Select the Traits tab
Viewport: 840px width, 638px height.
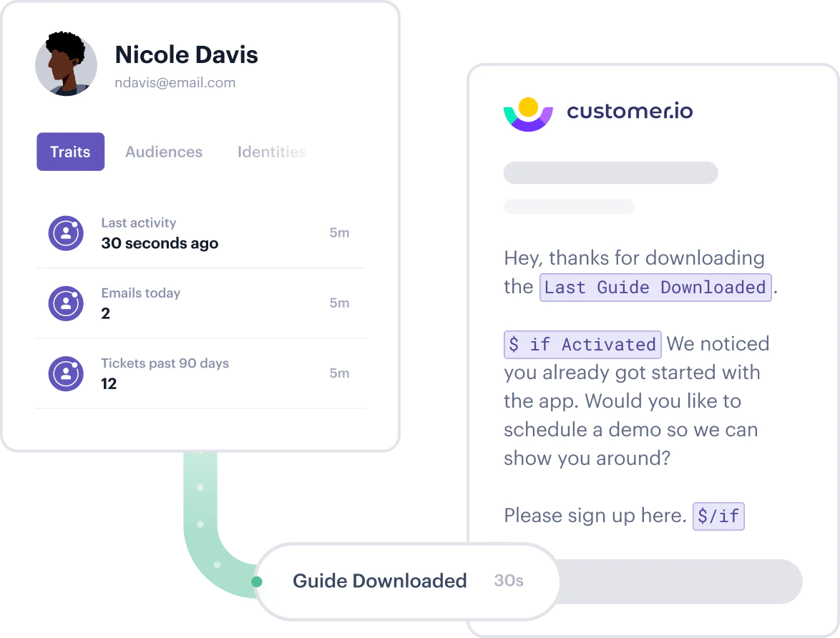[70, 152]
